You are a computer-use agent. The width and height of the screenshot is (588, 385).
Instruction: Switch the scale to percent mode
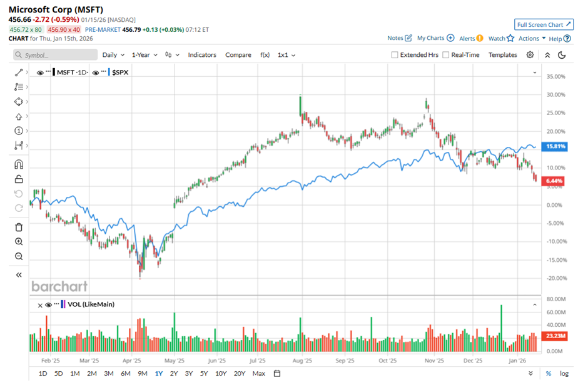pyautogui.click(x=548, y=373)
